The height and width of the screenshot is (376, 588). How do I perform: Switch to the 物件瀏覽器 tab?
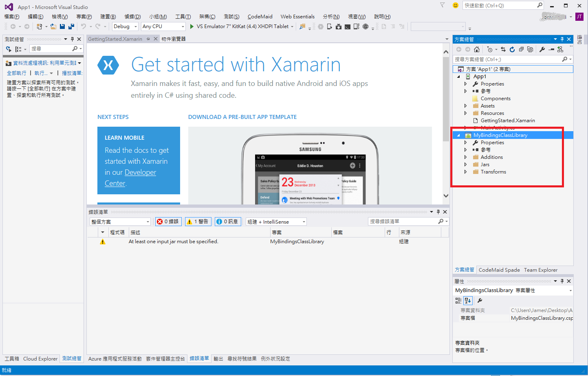pos(173,39)
